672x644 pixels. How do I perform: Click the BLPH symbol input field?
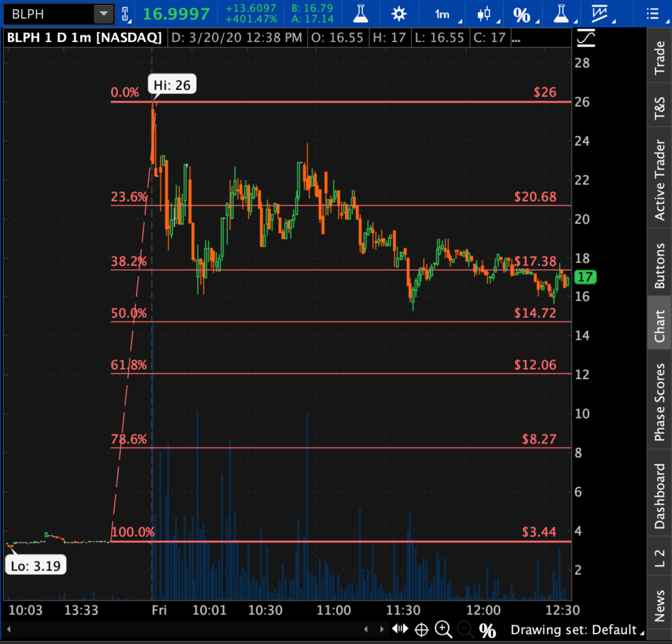pos(49,14)
